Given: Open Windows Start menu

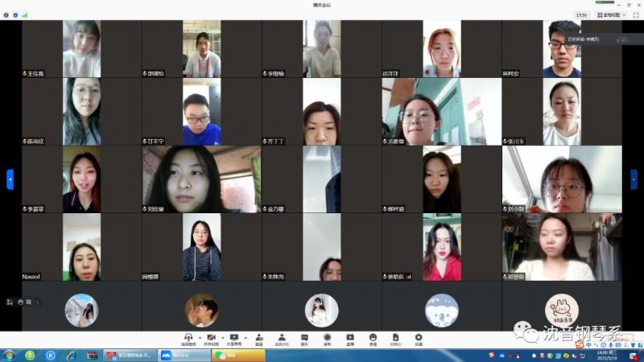Looking at the screenshot, I should pyautogui.click(x=10, y=355).
